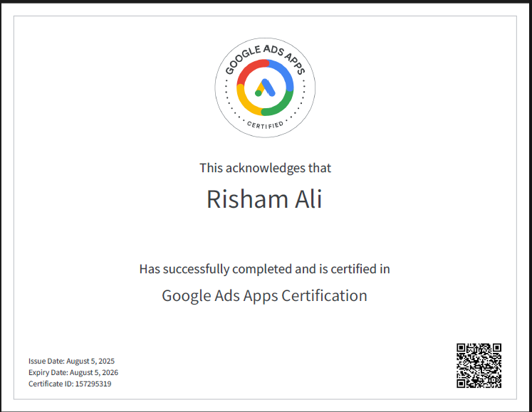Click the QR code on the certificate
The width and height of the screenshot is (532, 412).
(x=479, y=365)
